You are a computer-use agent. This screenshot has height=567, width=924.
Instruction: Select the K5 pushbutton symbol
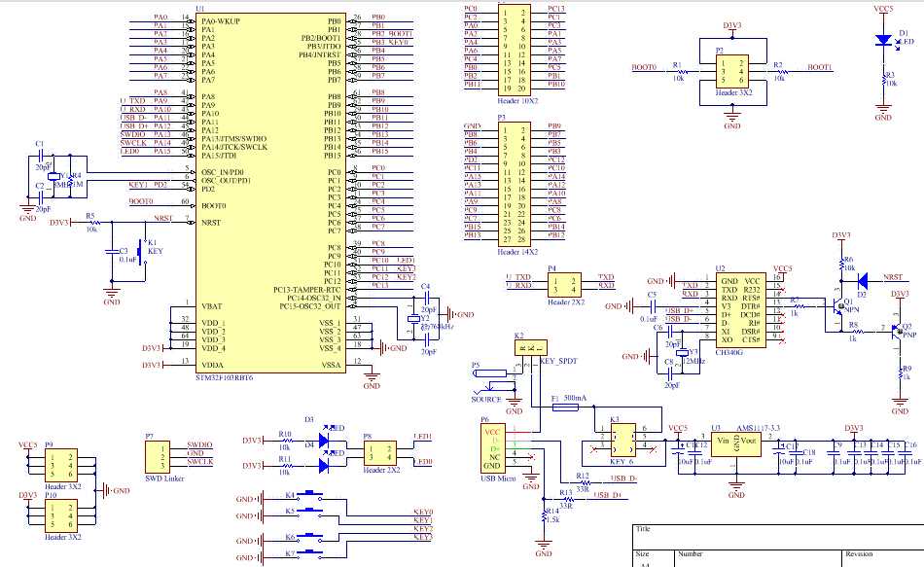[310, 511]
